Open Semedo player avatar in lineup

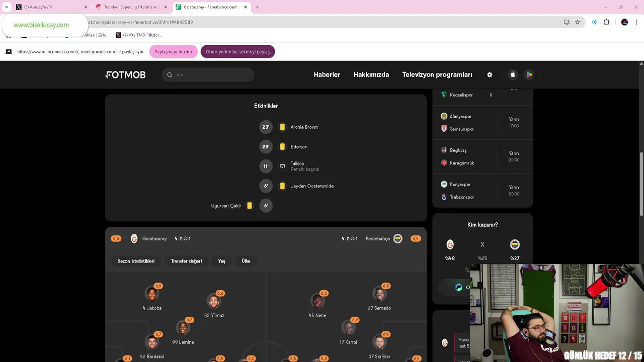(x=379, y=294)
